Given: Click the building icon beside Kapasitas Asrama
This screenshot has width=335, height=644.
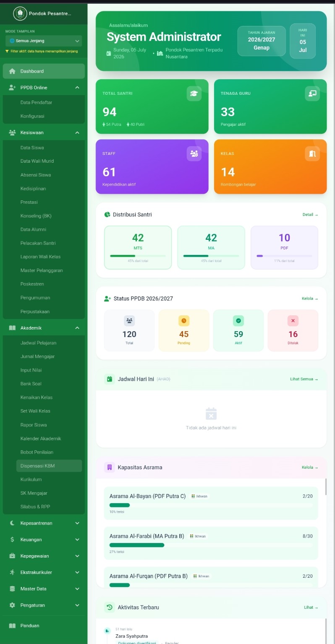Looking at the screenshot, I should [110, 467].
